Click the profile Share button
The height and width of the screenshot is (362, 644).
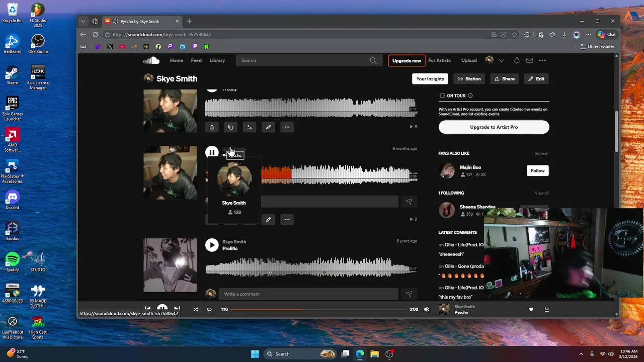tap(504, 79)
